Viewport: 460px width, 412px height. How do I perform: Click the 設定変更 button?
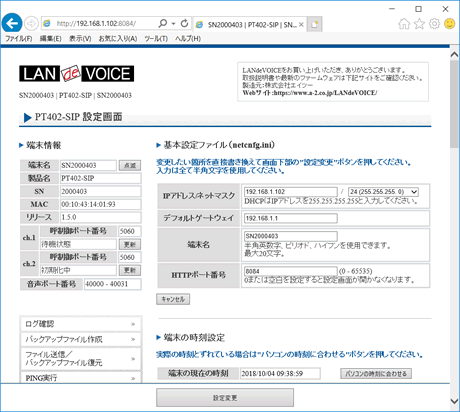(225, 398)
